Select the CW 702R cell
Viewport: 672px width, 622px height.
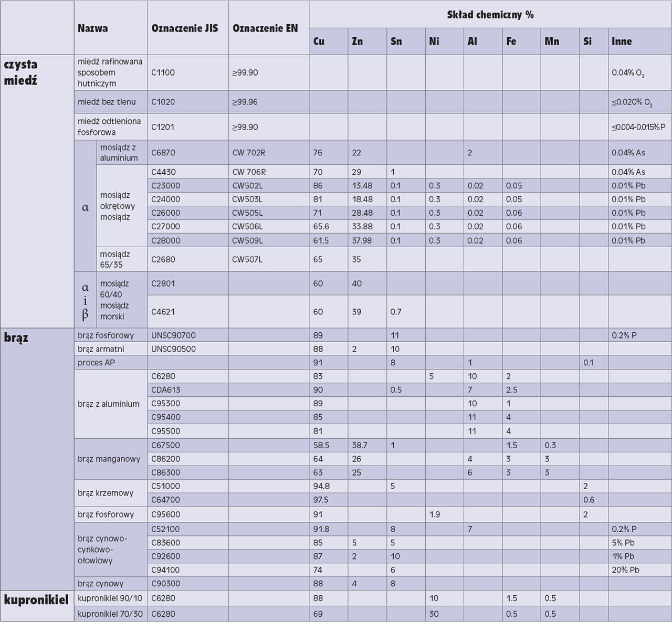(249, 153)
